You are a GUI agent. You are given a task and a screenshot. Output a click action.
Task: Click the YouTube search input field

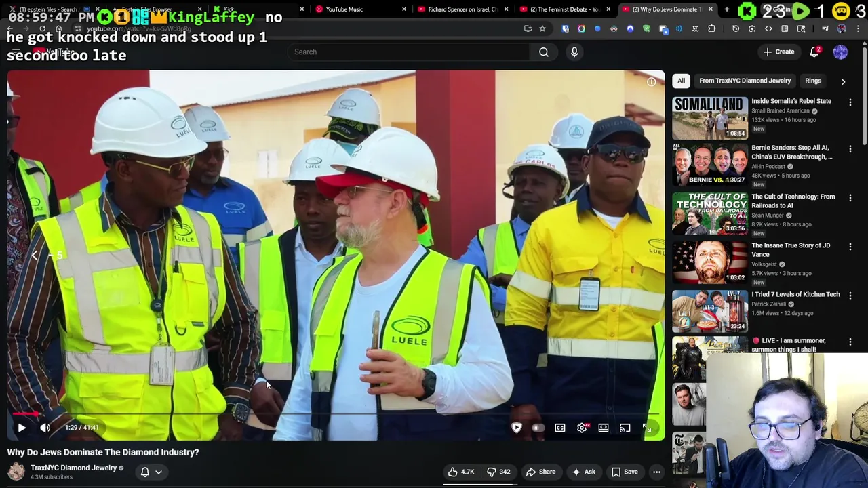click(x=409, y=52)
